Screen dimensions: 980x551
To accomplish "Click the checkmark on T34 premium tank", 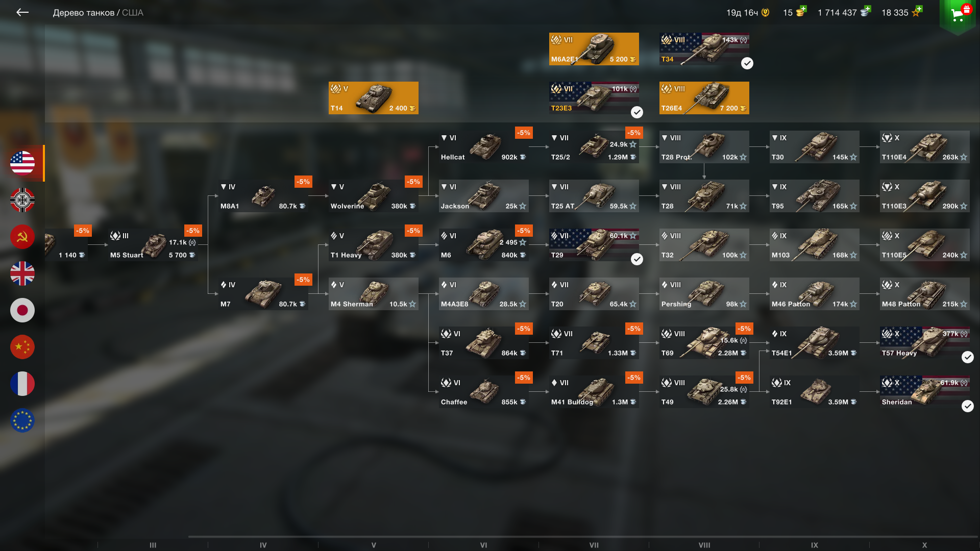I will (x=747, y=63).
